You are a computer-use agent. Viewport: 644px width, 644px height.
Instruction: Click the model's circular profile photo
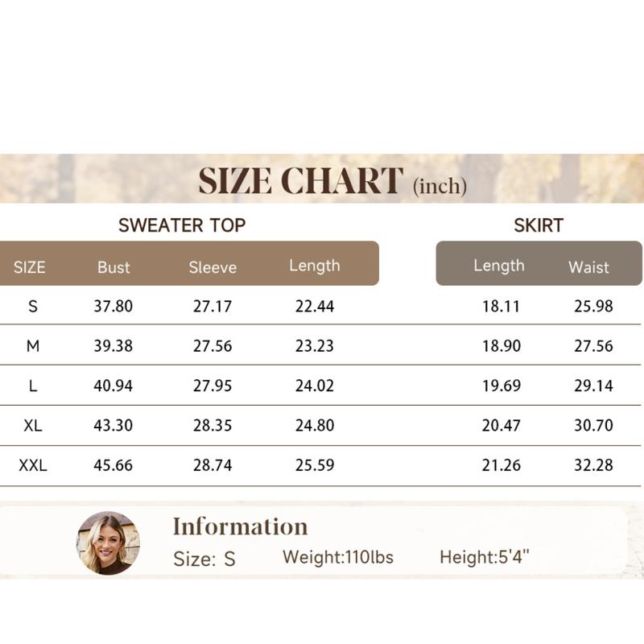(108, 543)
